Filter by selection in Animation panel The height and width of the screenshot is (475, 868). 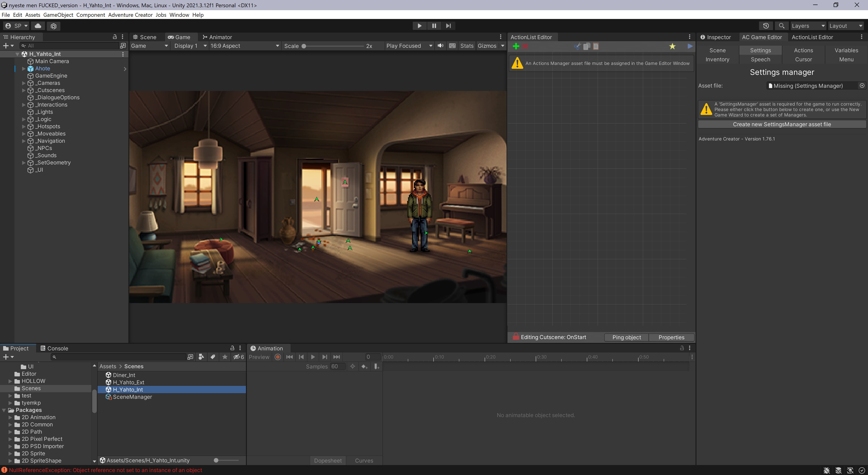point(352,366)
